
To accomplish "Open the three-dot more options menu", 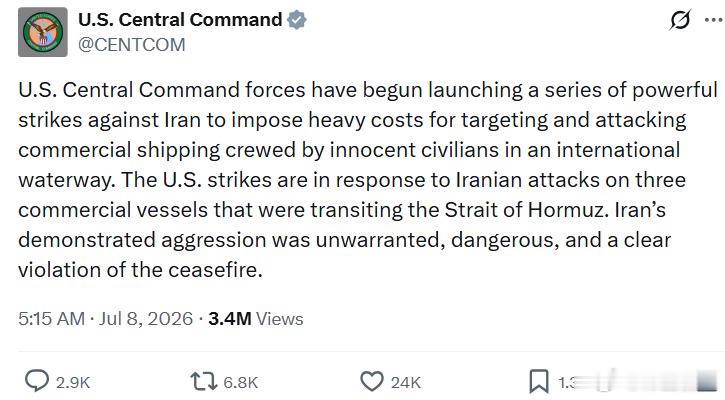I will 713,20.
